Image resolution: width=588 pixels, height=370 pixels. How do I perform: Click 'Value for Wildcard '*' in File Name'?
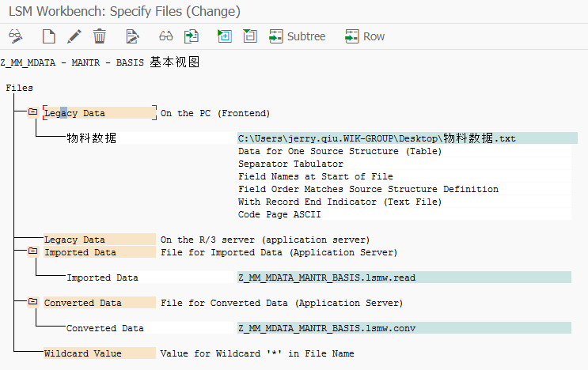coord(257,353)
